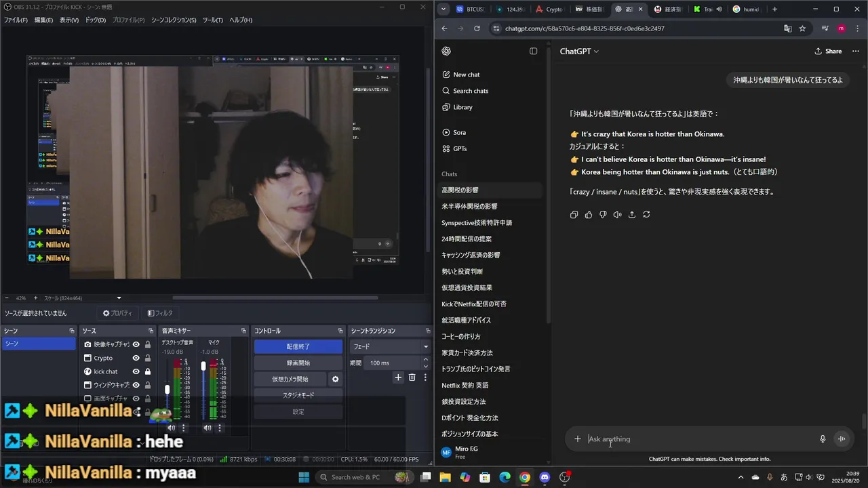Viewport: 868px width, 488px height.
Task: Switch to the Crypto browser tab
Action: click(x=549, y=9)
